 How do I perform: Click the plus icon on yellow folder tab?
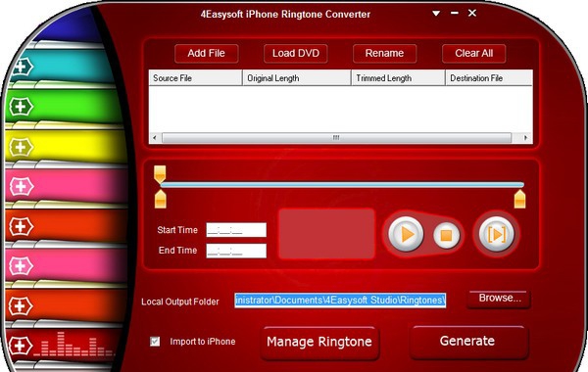[x=21, y=147]
